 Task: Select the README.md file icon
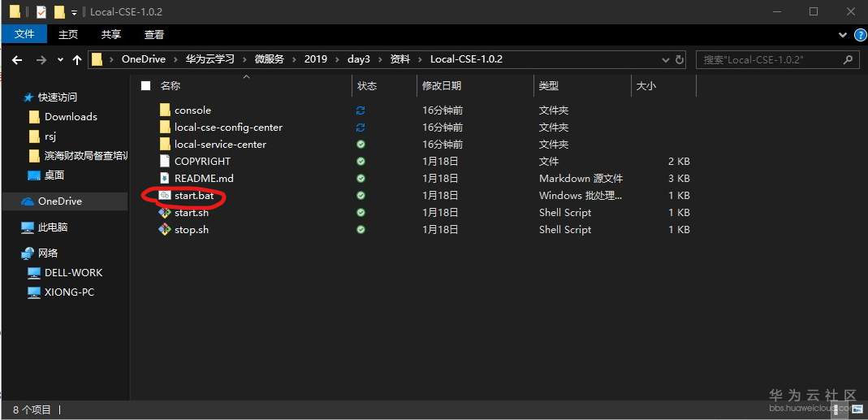164,179
